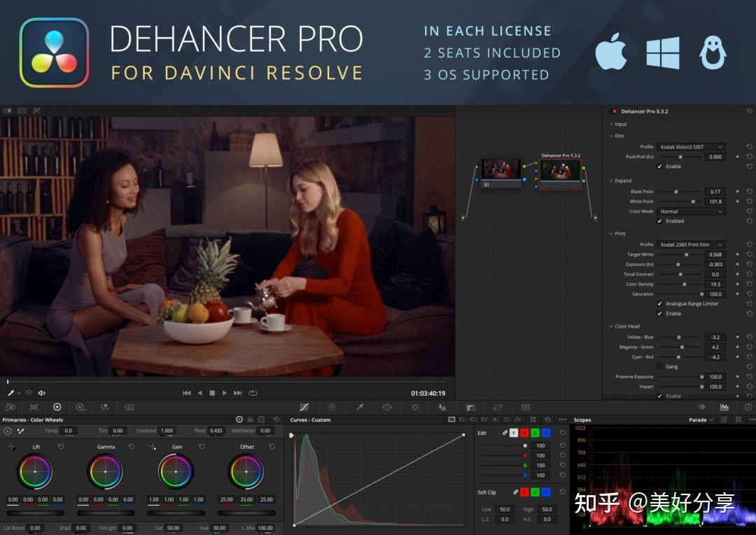Select the red channel under Soft Clip

[x=524, y=492]
